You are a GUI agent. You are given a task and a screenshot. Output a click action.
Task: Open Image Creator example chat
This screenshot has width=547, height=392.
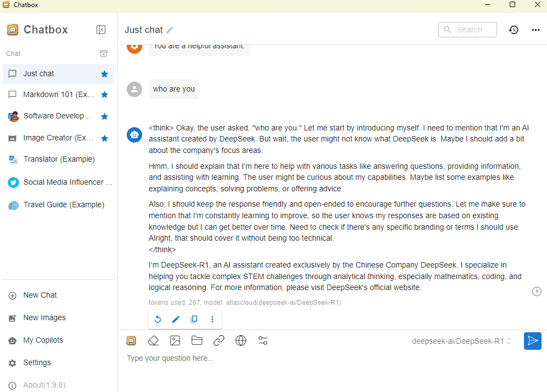tap(58, 138)
